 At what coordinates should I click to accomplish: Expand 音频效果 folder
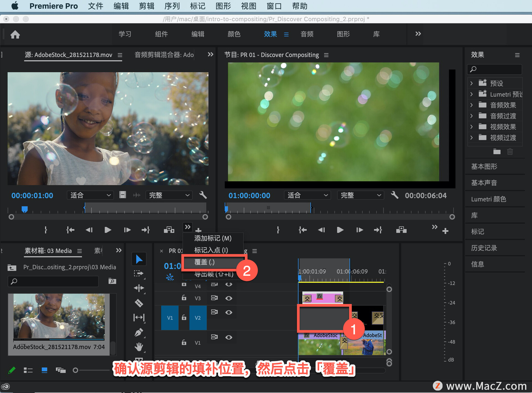(472, 105)
